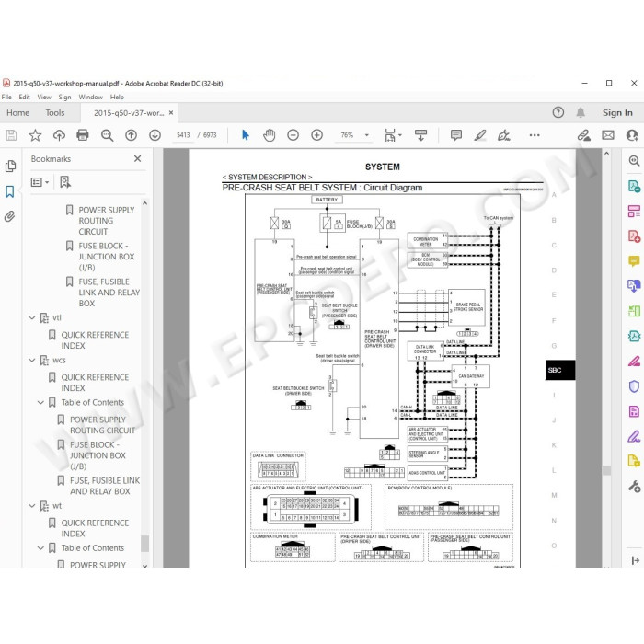Switch to the Home tab
Screen dimensions: 644x644
click(17, 113)
